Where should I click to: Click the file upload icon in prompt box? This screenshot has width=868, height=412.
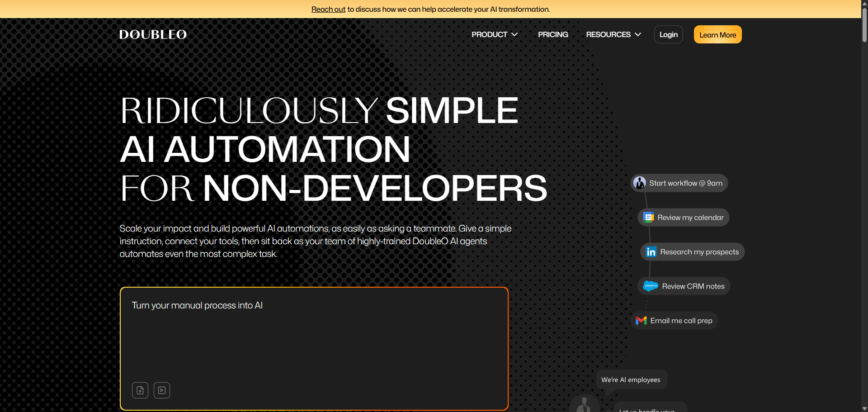(x=140, y=390)
